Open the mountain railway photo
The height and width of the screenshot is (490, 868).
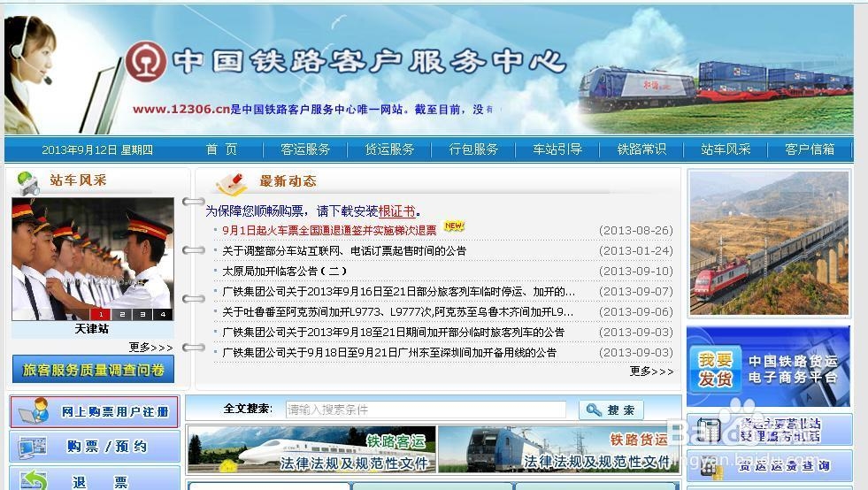770,243
